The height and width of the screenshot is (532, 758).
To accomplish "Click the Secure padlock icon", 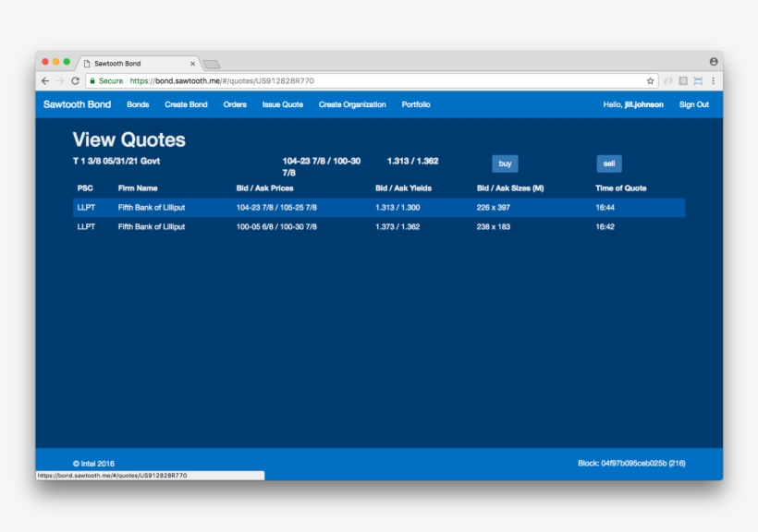I will tap(92, 81).
